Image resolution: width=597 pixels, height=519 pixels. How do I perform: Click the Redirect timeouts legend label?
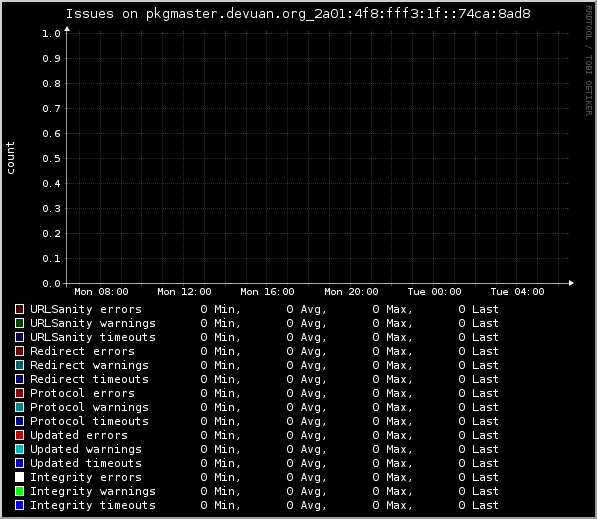pyautogui.click(x=89, y=379)
